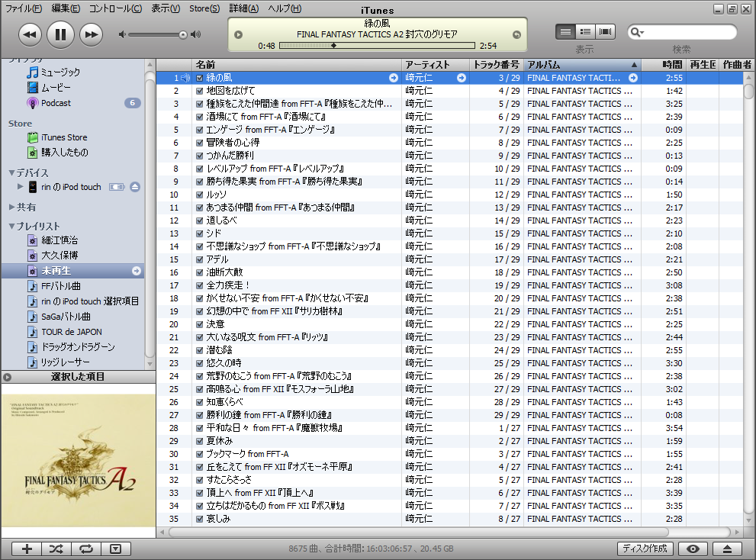The width and height of the screenshot is (756, 560).
Task: Uncheck the 緑の風 track checkbox
Action: point(200,78)
